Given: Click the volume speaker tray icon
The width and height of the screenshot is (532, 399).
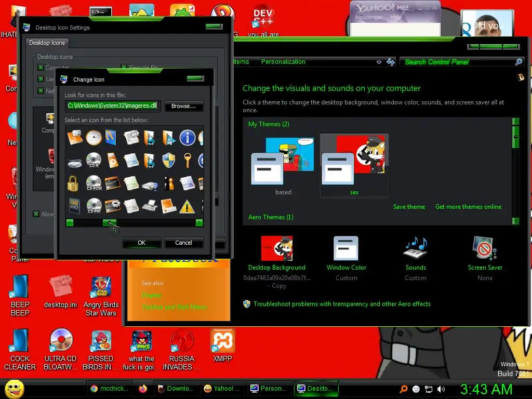Looking at the screenshot, I should point(441,389).
